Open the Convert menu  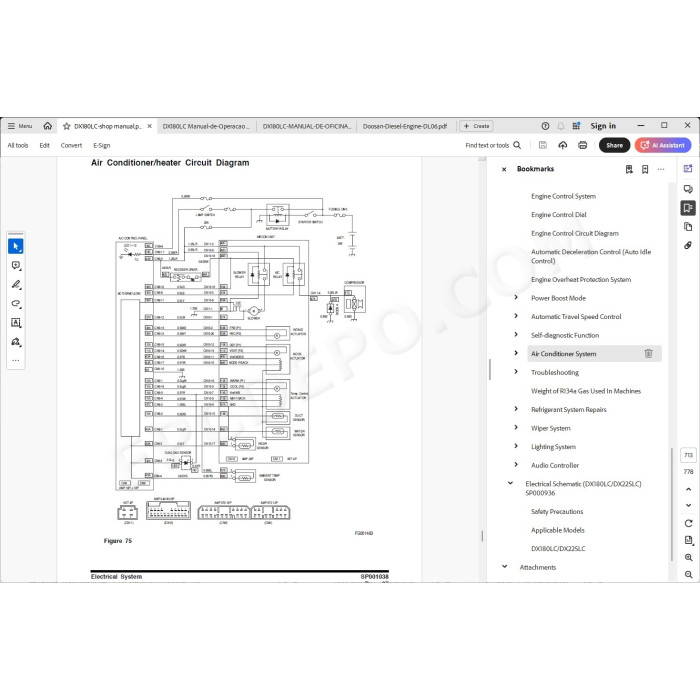click(x=71, y=145)
